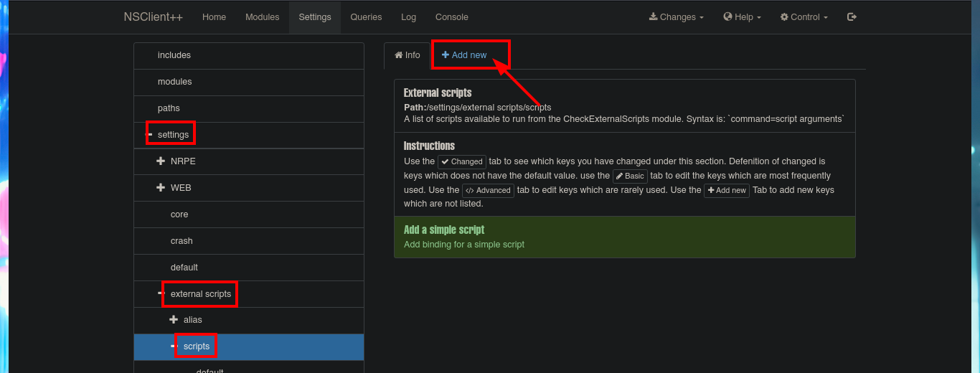The image size is (980, 373).
Task: Click the Add new badge in instructions
Action: [x=727, y=190]
